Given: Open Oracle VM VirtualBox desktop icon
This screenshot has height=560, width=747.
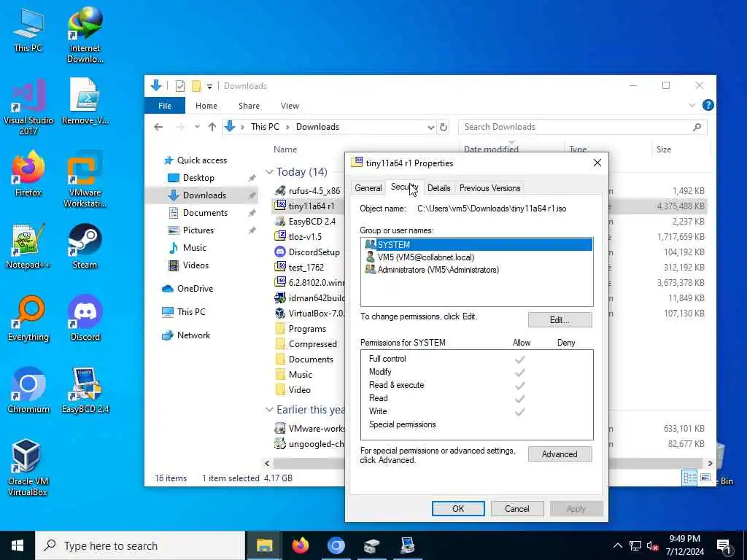Looking at the screenshot, I should coord(27,467).
